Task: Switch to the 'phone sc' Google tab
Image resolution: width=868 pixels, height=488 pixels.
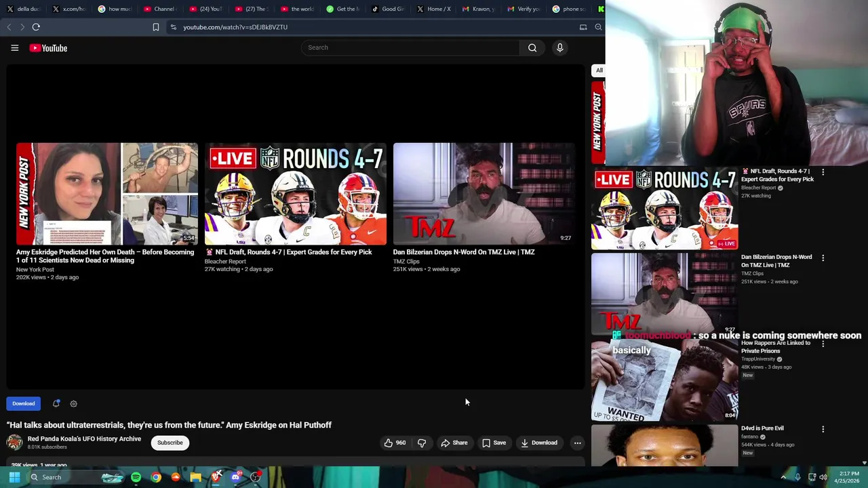Action: pos(570,9)
